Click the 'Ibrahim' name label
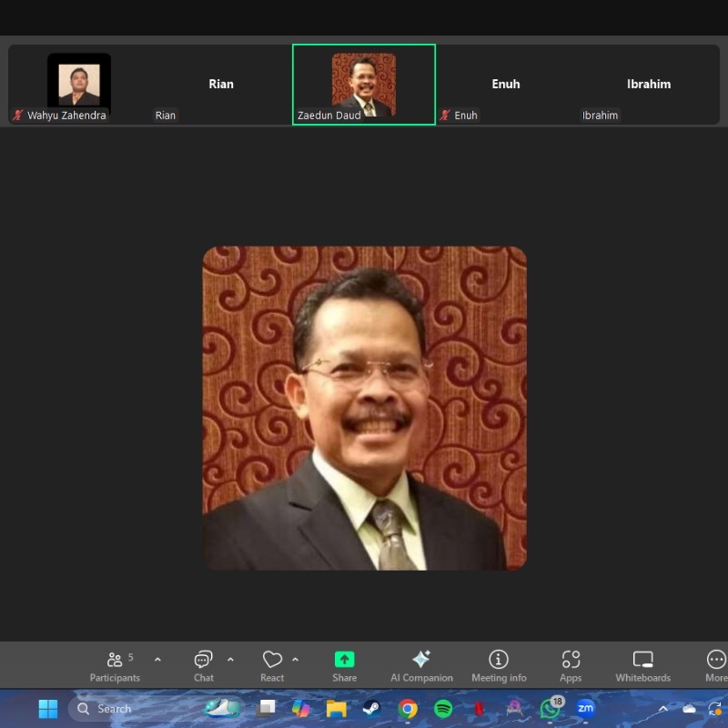 click(x=600, y=116)
